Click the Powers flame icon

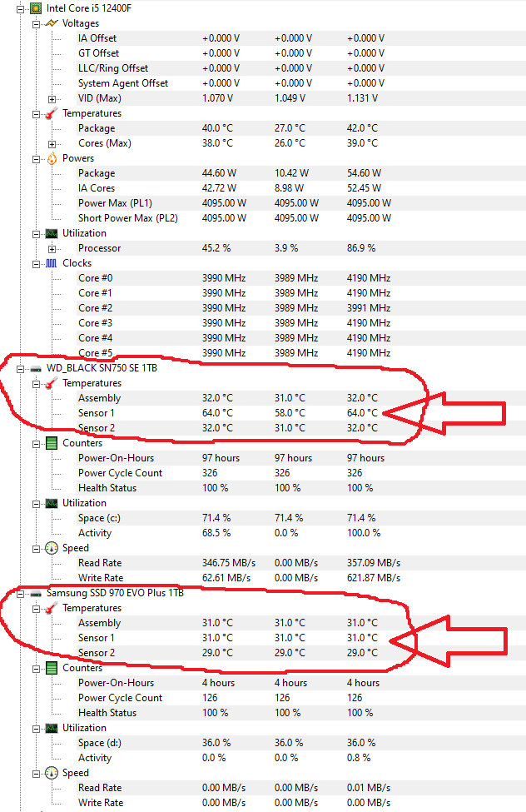coord(52,158)
